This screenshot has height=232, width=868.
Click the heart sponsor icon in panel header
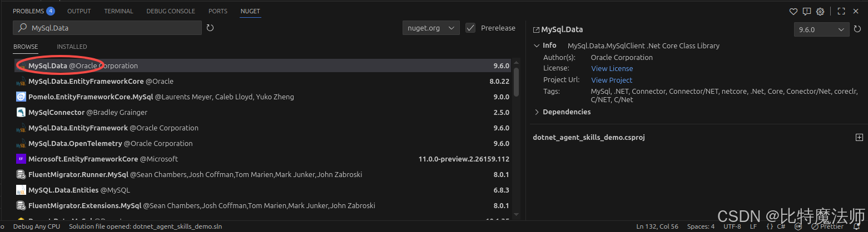(793, 11)
